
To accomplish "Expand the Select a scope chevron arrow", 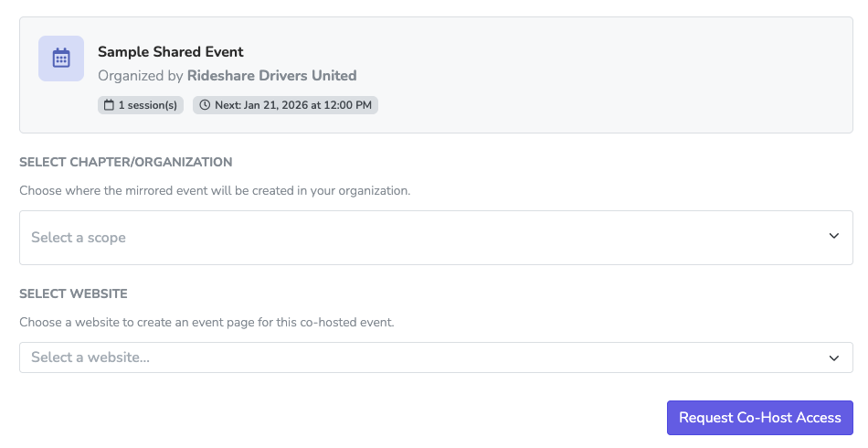I will pos(833,237).
